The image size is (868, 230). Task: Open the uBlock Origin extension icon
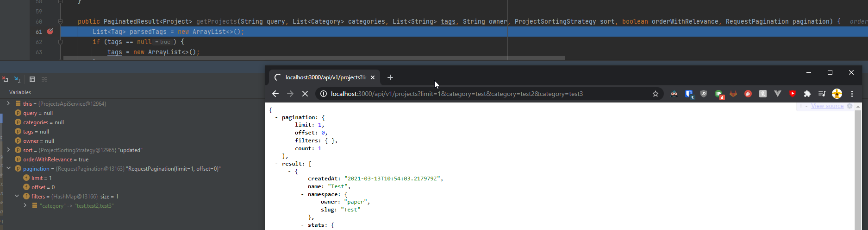point(704,94)
